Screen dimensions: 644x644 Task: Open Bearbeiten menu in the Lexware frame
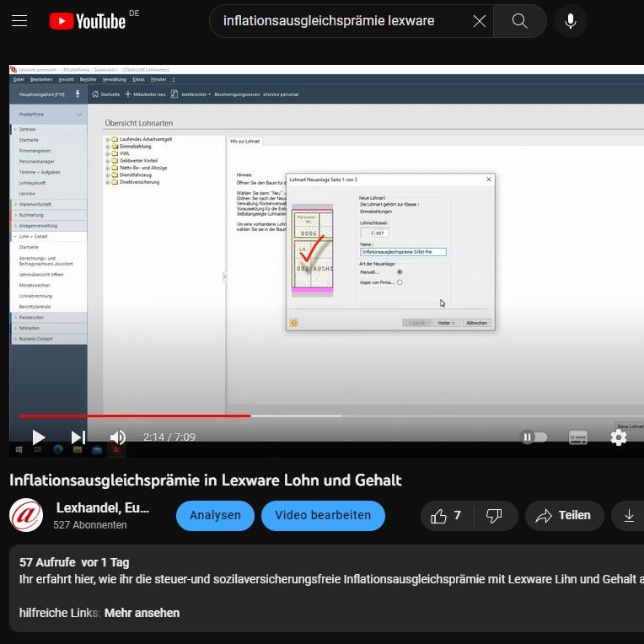(x=41, y=79)
